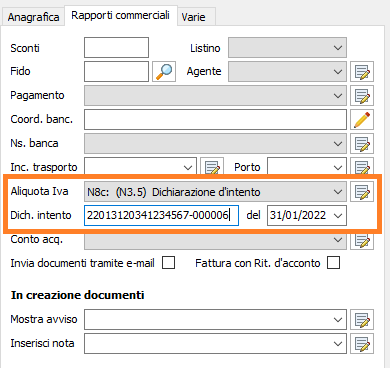Viewport: 390px width, 368px height.
Task: Edit Inc. trasporto list icon
Action: coord(212,166)
